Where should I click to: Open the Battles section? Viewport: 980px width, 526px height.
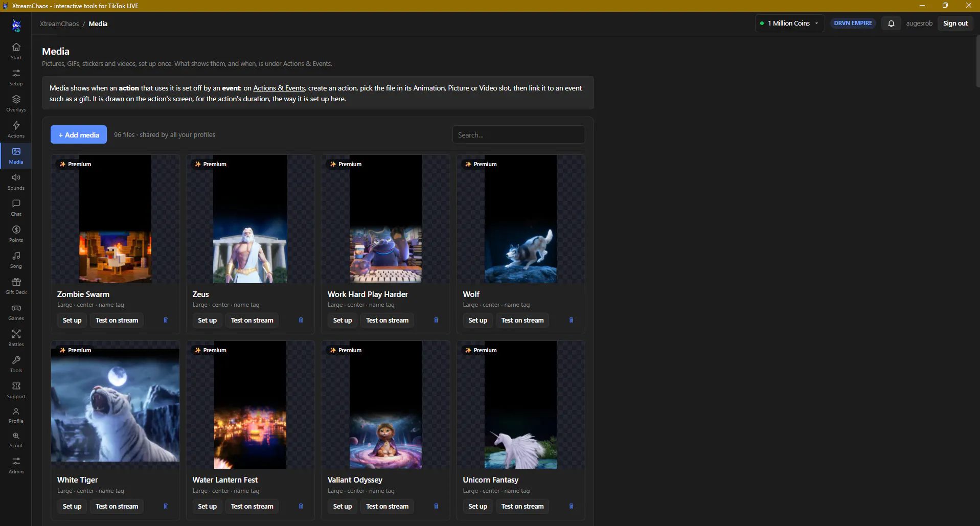coord(16,338)
